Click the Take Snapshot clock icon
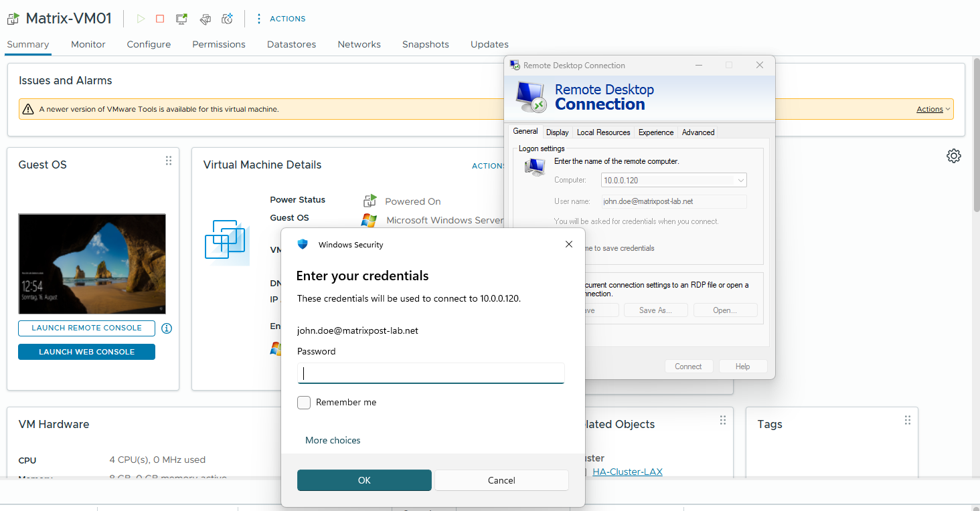Image resolution: width=980 pixels, height=511 pixels. [228, 19]
